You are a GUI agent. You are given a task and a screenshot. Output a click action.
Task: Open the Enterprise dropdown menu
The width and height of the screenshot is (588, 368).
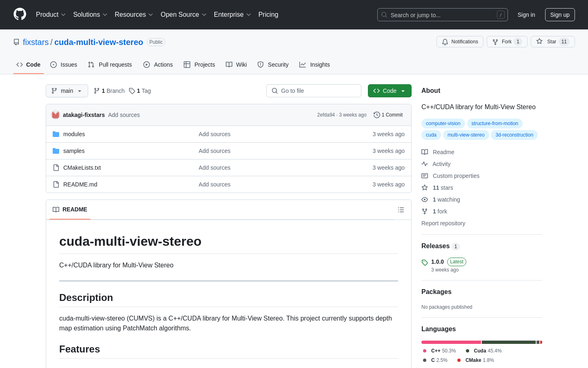click(x=232, y=15)
